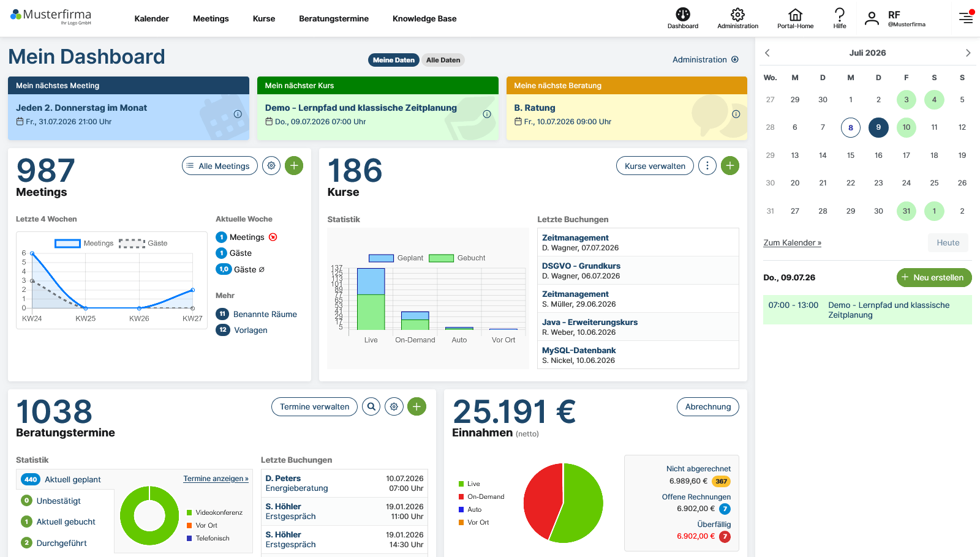The width and height of the screenshot is (980, 557).
Task: Click Unbestätigt statistic row
Action: [51, 501]
